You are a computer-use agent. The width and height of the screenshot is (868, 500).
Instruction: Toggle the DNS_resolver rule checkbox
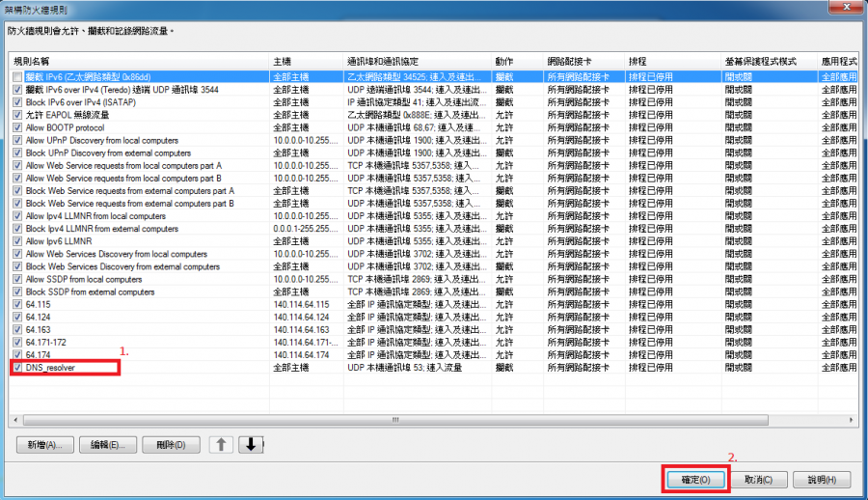pyautogui.click(x=17, y=368)
